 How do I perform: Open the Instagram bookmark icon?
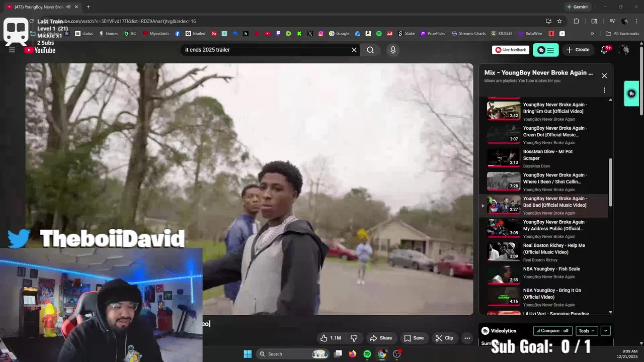click(x=321, y=34)
